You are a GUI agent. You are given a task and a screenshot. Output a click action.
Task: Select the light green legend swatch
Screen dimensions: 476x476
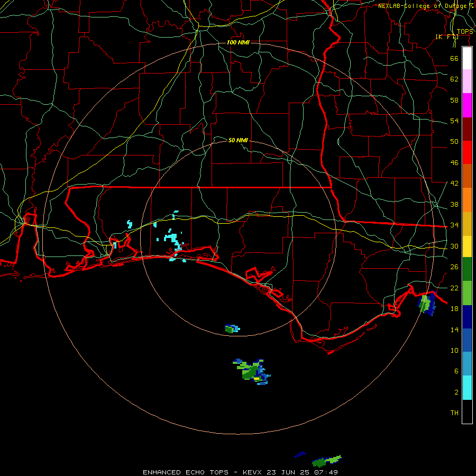point(467,293)
